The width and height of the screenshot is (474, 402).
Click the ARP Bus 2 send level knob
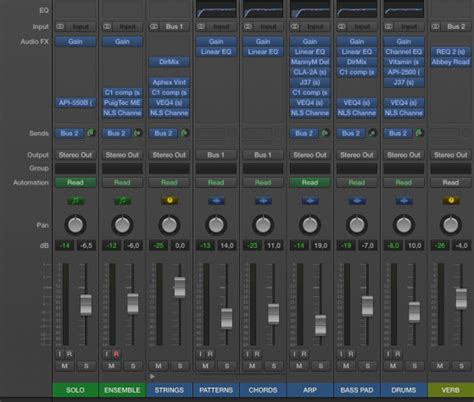(x=326, y=133)
